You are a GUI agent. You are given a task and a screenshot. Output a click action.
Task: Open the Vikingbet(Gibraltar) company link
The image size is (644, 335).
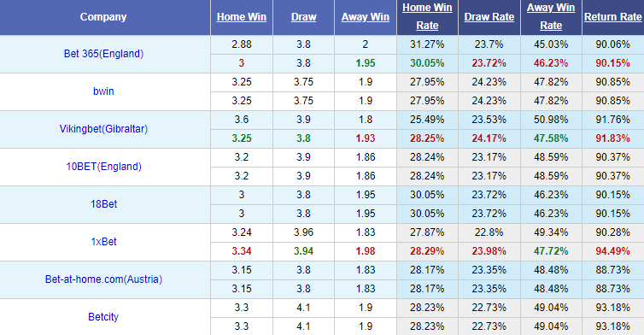(x=103, y=129)
